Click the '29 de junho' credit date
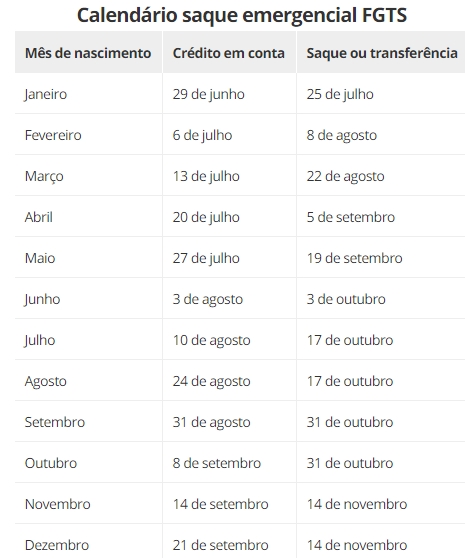The height and width of the screenshot is (558, 465). pos(208,94)
